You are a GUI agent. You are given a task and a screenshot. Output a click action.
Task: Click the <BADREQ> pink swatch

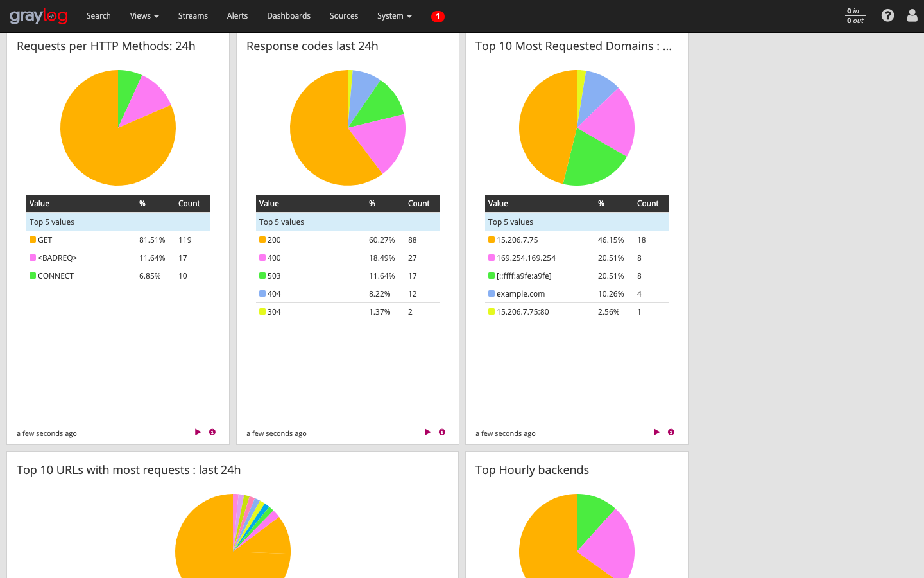point(33,258)
